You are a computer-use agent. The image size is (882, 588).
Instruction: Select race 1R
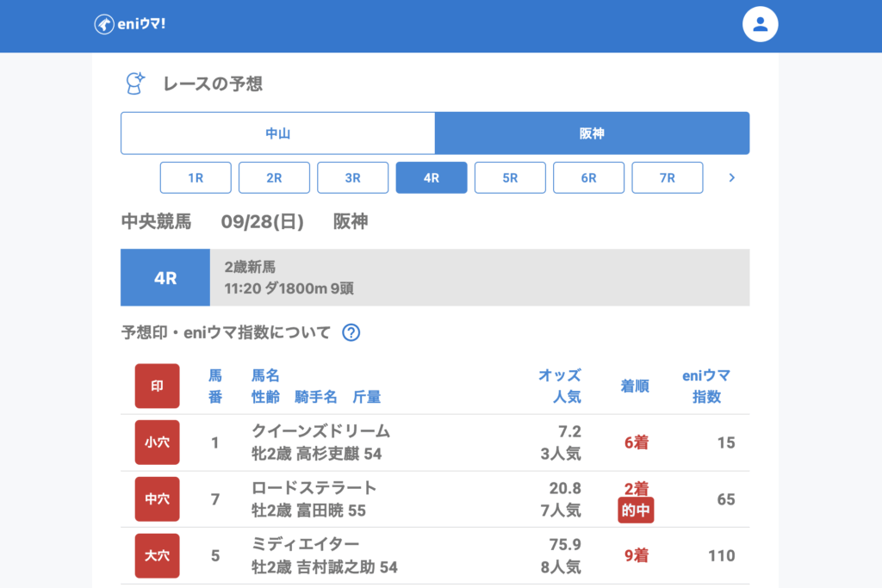click(x=196, y=178)
